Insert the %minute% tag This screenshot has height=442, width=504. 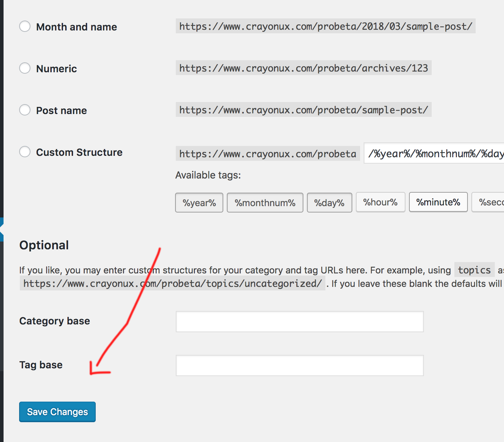pos(438,202)
